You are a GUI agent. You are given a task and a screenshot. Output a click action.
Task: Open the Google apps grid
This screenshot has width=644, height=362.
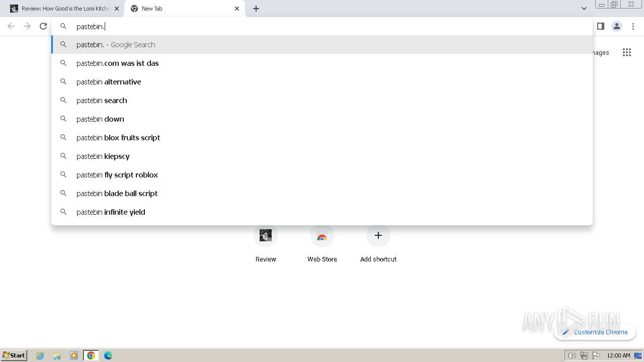coord(626,52)
